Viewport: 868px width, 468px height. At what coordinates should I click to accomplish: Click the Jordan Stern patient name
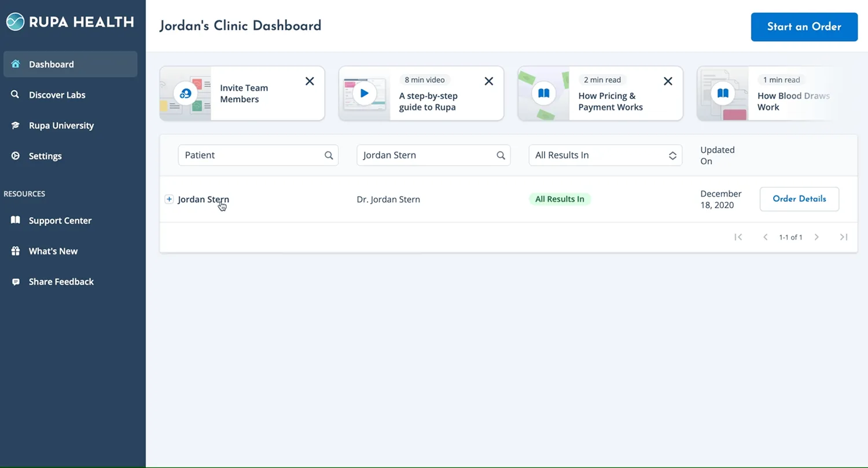[203, 199]
